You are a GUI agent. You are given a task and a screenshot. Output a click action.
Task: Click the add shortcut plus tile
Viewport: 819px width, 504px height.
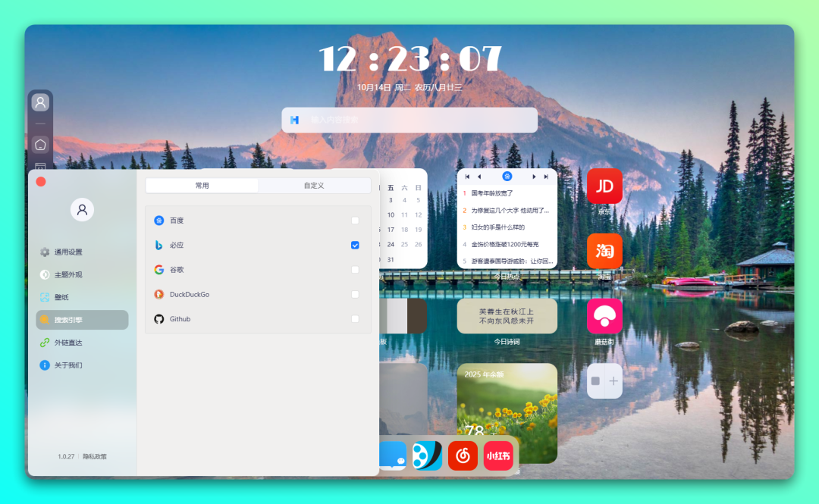pyautogui.click(x=604, y=380)
